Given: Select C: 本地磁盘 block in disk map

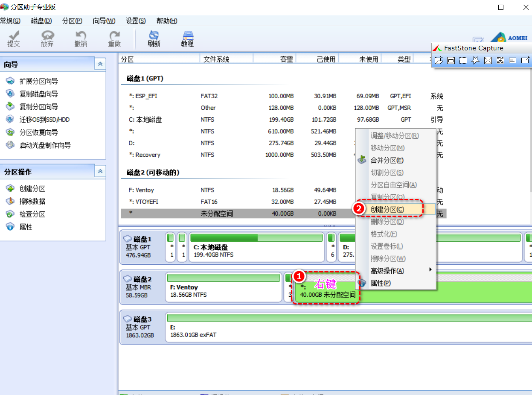Looking at the screenshot, I should point(256,247).
